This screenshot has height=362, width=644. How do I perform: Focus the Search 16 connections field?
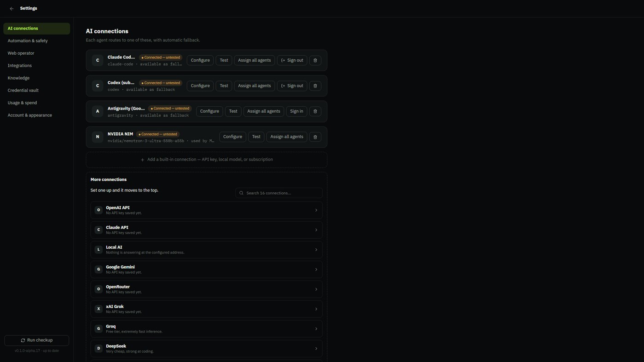pyautogui.click(x=279, y=193)
